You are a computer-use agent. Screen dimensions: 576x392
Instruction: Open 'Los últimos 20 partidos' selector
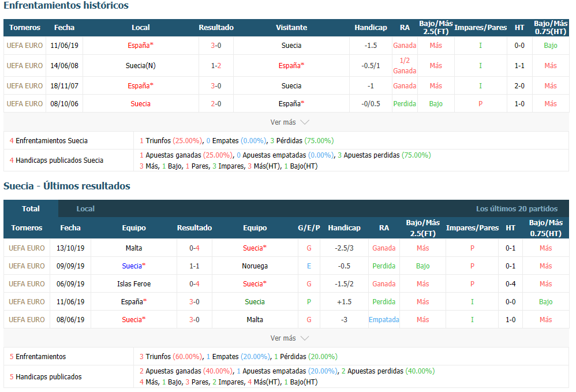pyautogui.click(x=517, y=208)
